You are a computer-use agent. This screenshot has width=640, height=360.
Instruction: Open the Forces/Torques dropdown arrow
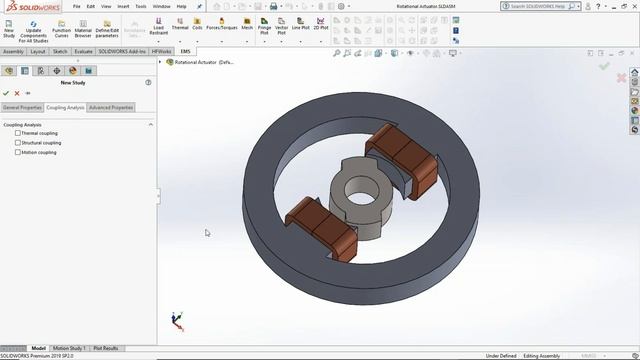[x=222, y=41]
